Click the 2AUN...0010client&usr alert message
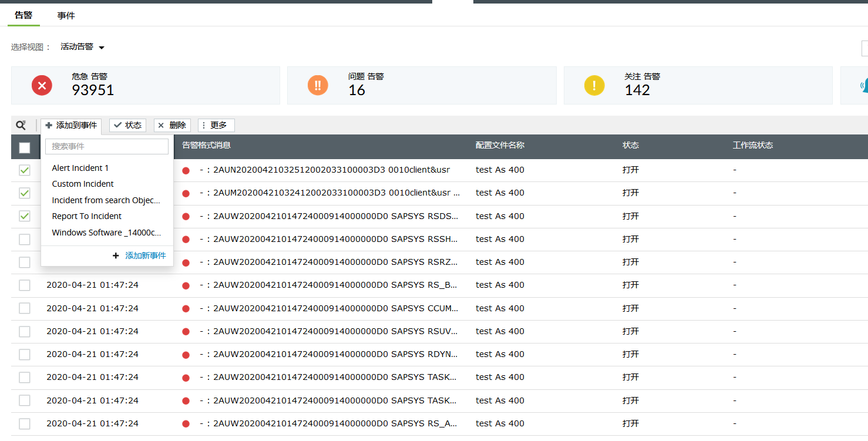The image size is (868, 441). [x=325, y=170]
